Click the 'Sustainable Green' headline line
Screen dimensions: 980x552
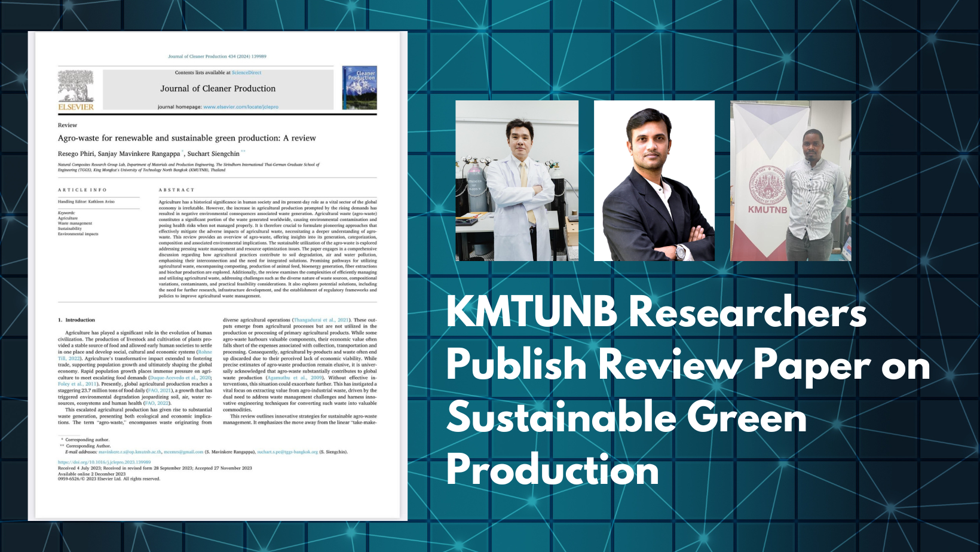pyautogui.click(x=627, y=417)
